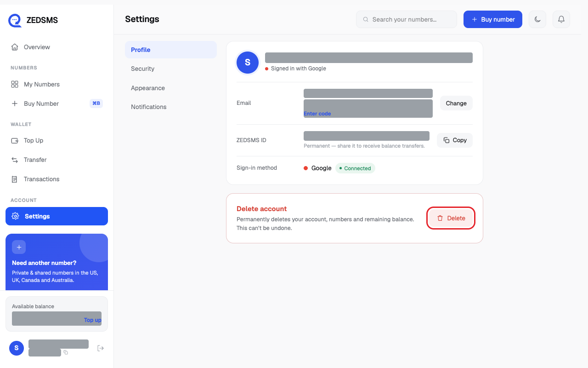Click the Need another number? promo card
The image size is (588, 368).
pos(57,262)
